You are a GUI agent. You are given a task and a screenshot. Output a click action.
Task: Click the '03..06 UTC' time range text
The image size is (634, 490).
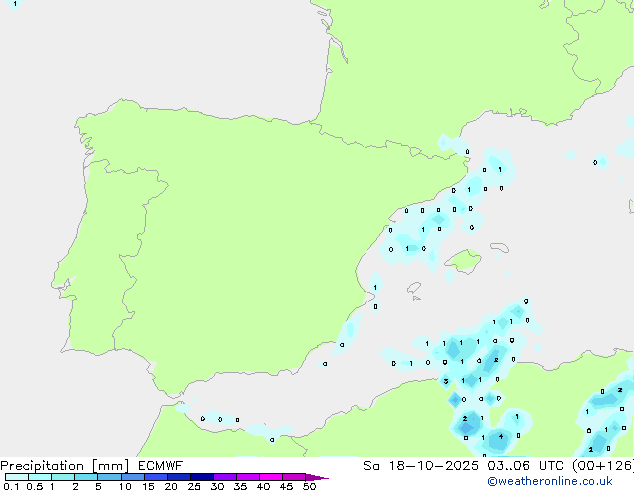click(526, 465)
